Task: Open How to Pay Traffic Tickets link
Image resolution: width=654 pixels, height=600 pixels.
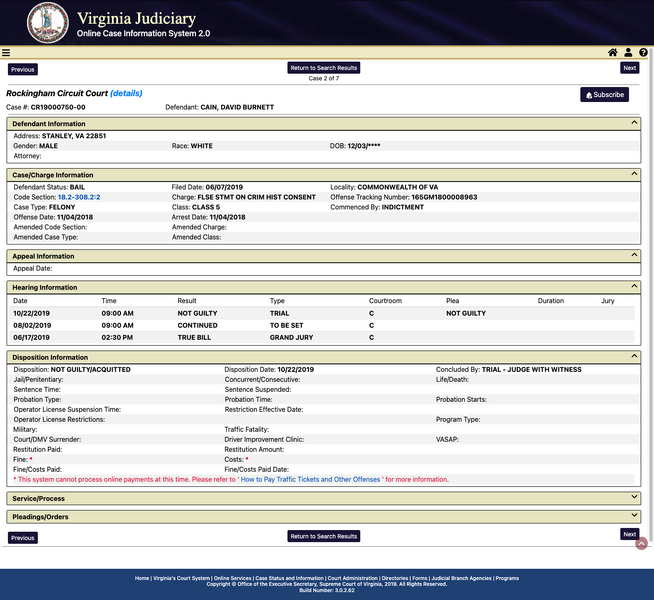Action: [x=310, y=479]
